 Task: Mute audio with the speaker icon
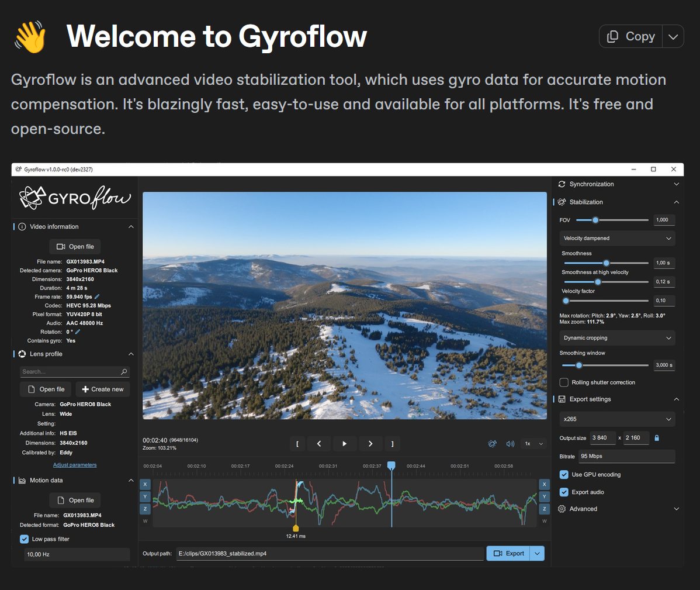(x=510, y=443)
